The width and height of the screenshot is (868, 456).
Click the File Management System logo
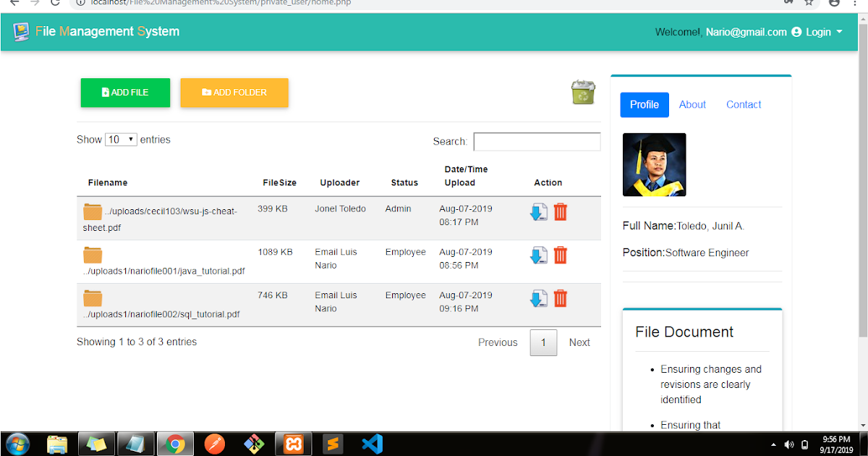[95, 32]
